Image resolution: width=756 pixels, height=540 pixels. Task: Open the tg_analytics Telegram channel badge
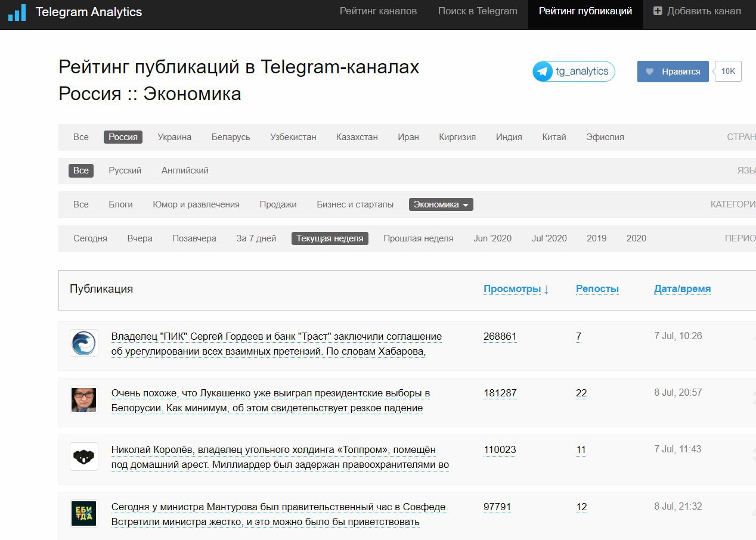[x=574, y=72]
